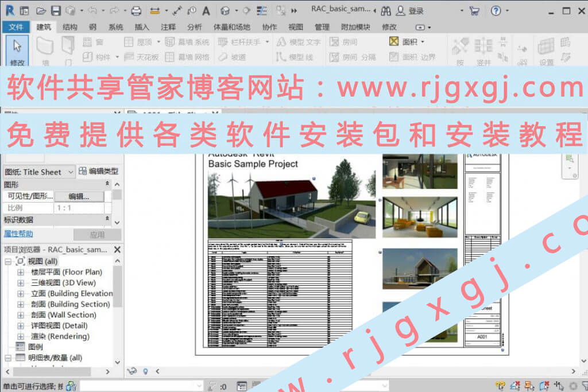Close the project browser panel
Screen dimensions: 588x392
[x=117, y=250]
